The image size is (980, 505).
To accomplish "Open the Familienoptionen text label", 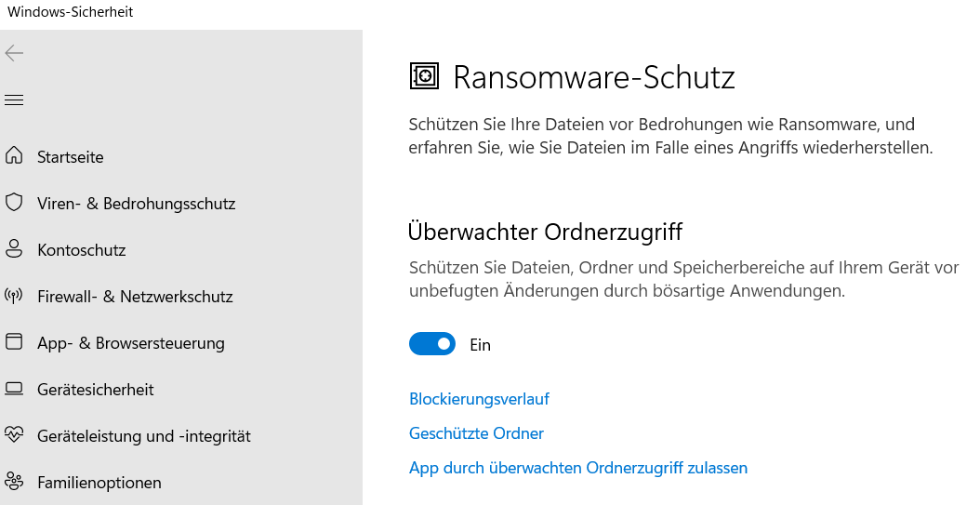I will pyautogui.click(x=99, y=483).
